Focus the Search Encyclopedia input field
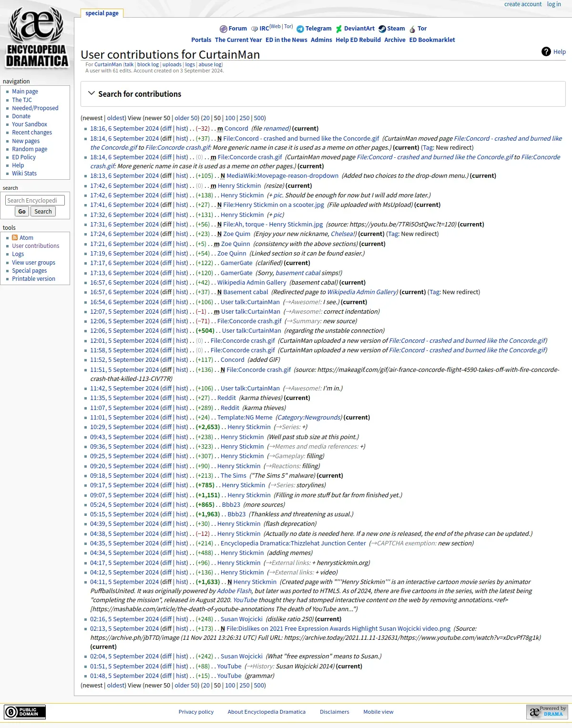Image resolution: width=572 pixels, height=728 pixels. coord(35,200)
